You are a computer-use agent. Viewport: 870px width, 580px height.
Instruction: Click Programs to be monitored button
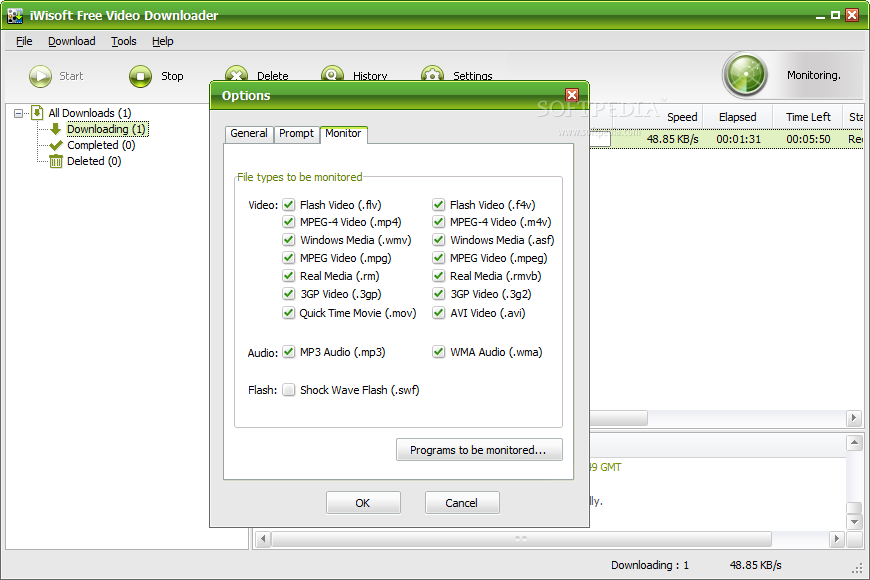[479, 450]
